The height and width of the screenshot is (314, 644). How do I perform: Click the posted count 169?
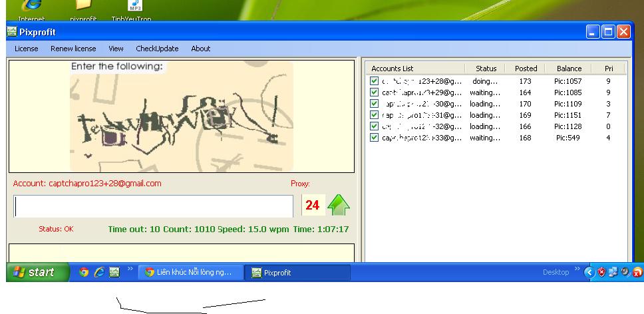[525, 115]
